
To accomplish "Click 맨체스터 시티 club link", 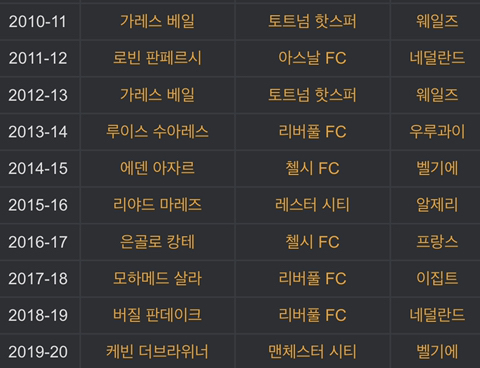I will coord(312,352).
